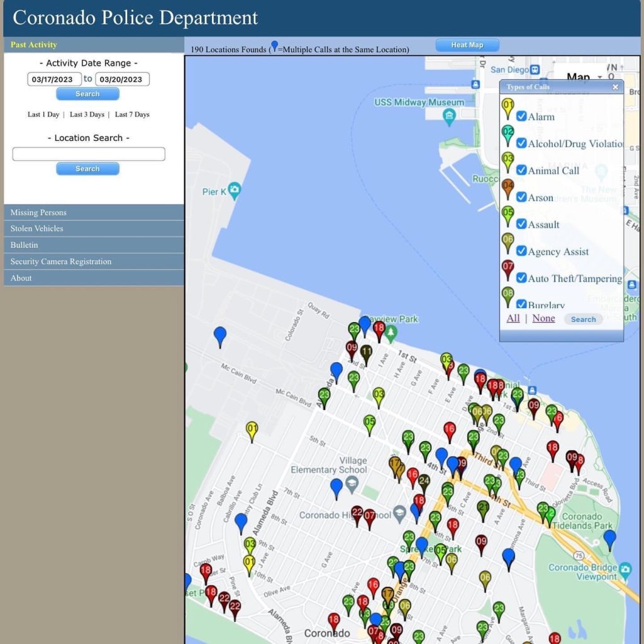
Task: Click the None link in Types of Calls
Action: pyautogui.click(x=543, y=318)
